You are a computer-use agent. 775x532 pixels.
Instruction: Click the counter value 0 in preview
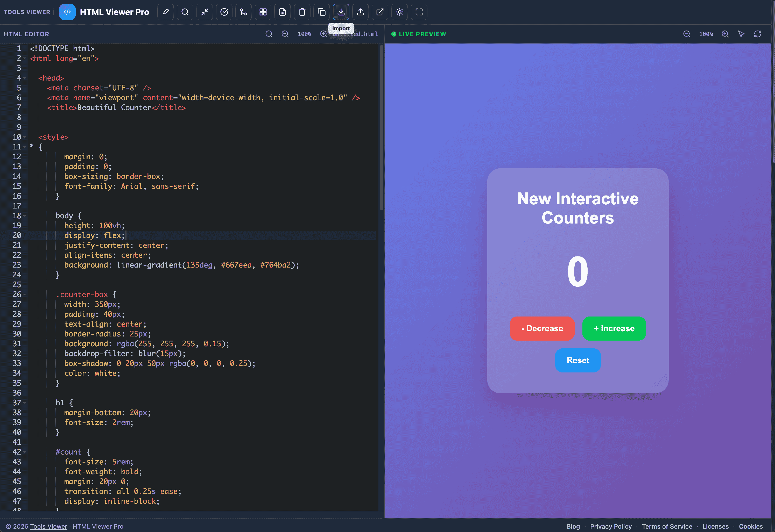pyautogui.click(x=578, y=272)
